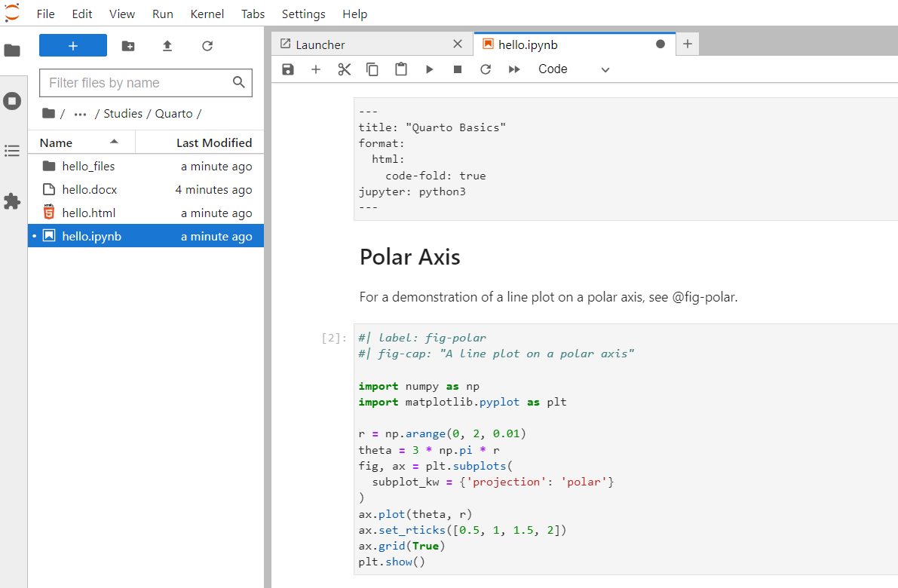Open the cell type Code dropdown
898x588 pixels.
coord(573,69)
